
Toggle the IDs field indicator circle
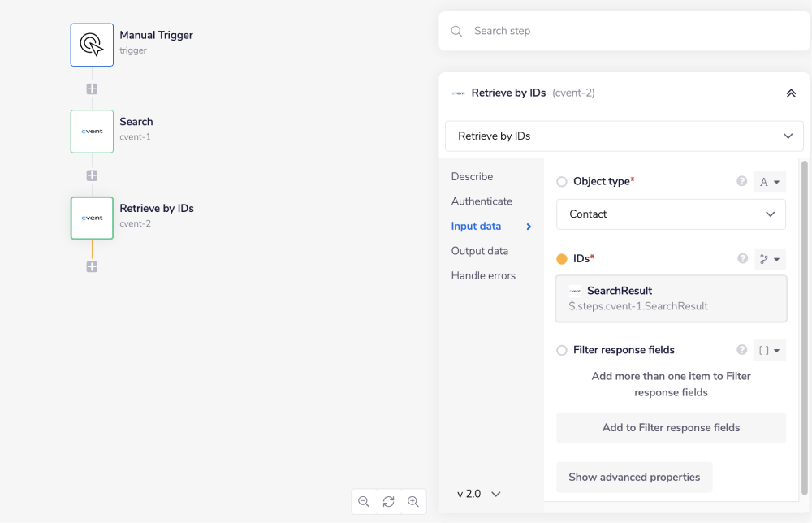(x=562, y=259)
